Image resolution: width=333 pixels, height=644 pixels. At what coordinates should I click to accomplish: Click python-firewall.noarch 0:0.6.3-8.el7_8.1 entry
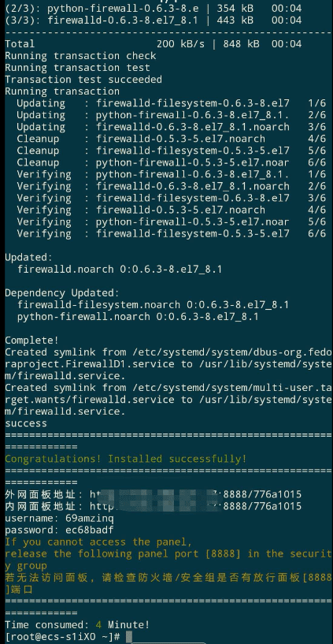(138, 316)
